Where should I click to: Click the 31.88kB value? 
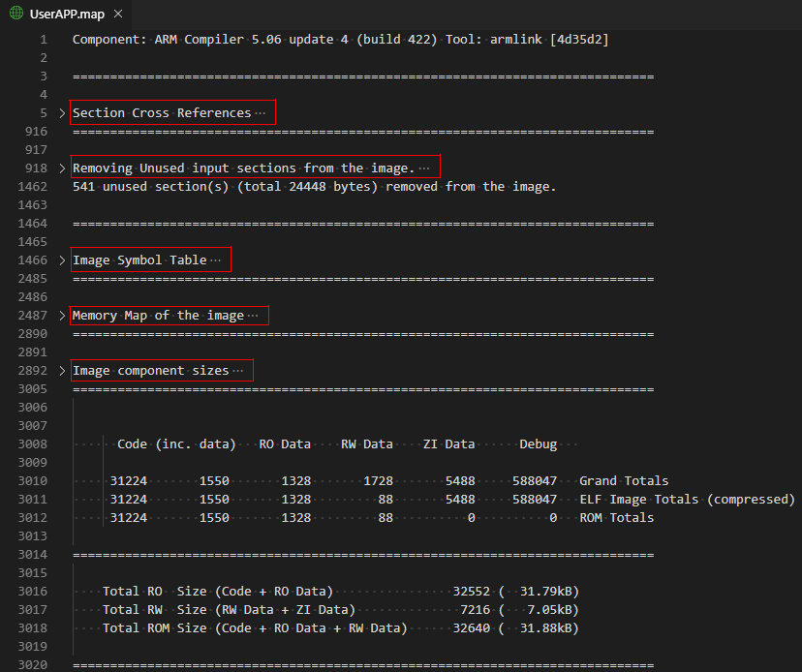[x=545, y=628]
